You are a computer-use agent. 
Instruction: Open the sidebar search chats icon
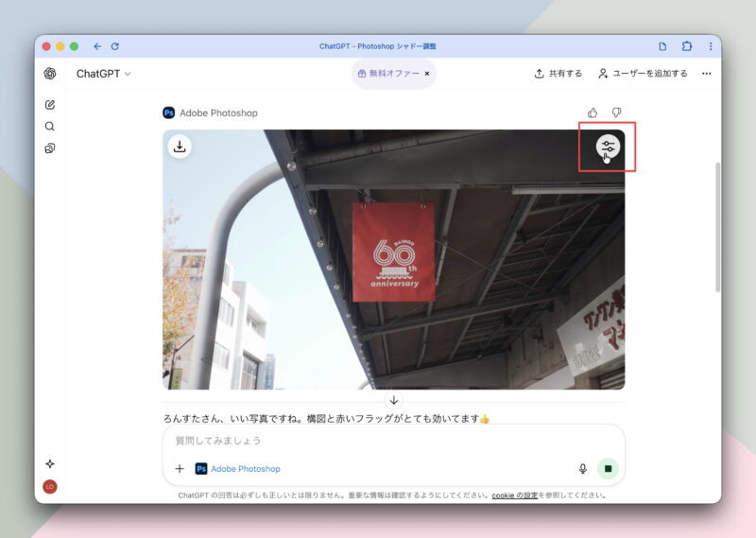point(50,127)
